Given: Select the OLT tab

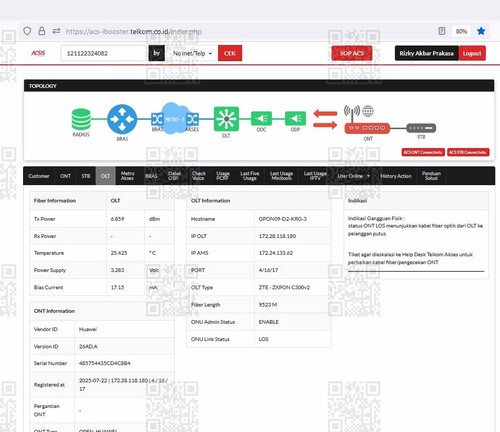Looking at the screenshot, I should click(x=105, y=176).
